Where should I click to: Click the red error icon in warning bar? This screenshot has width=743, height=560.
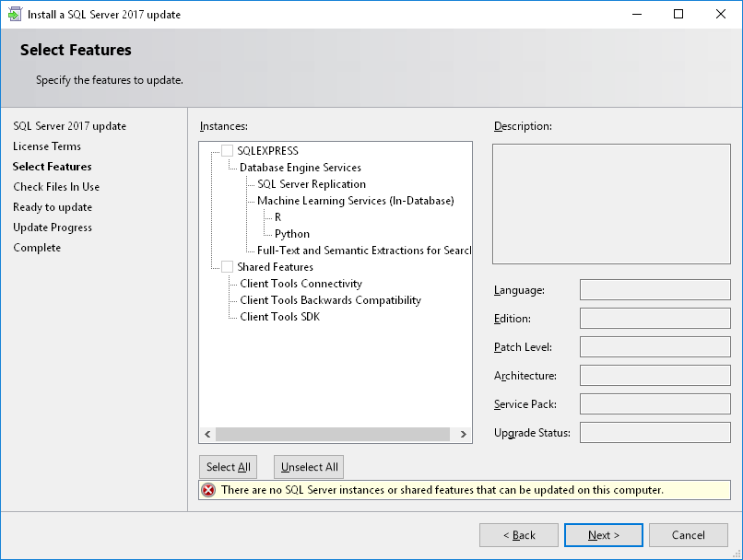pyautogui.click(x=208, y=490)
